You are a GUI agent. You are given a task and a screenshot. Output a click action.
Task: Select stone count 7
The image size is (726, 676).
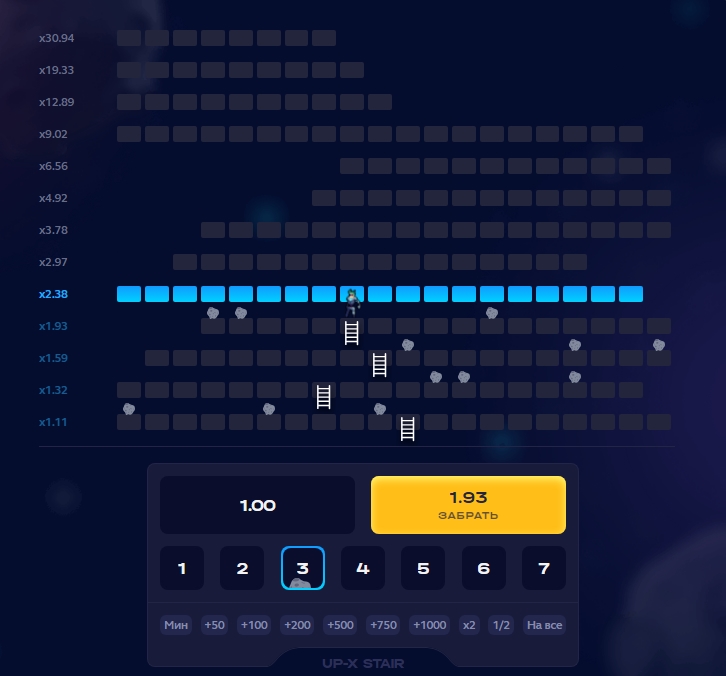click(544, 568)
